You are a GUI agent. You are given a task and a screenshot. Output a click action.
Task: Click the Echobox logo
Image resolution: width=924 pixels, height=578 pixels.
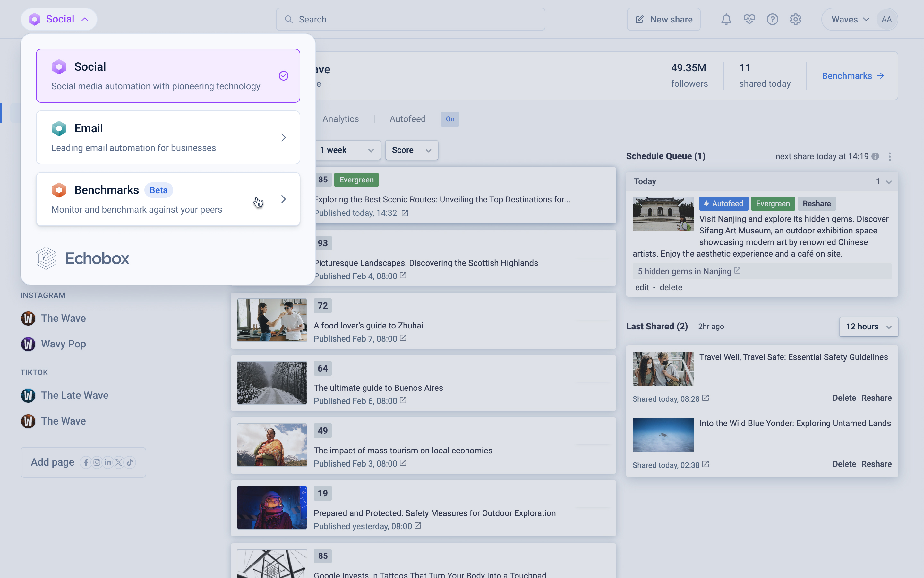(82, 258)
